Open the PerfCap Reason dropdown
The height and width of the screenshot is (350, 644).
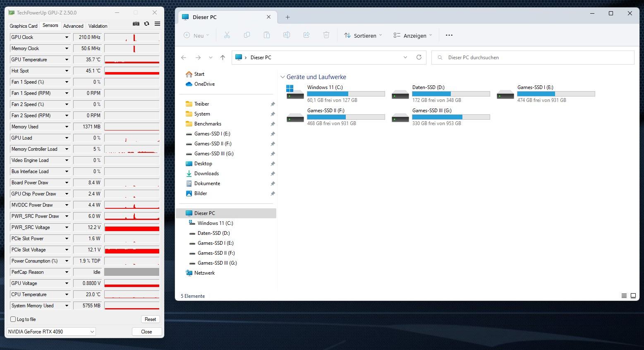click(x=67, y=272)
